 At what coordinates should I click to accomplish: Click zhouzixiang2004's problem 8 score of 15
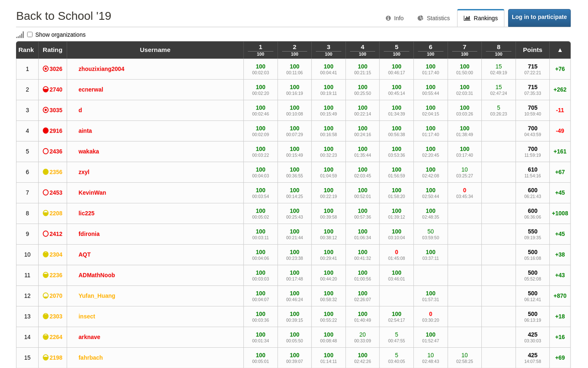click(498, 66)
